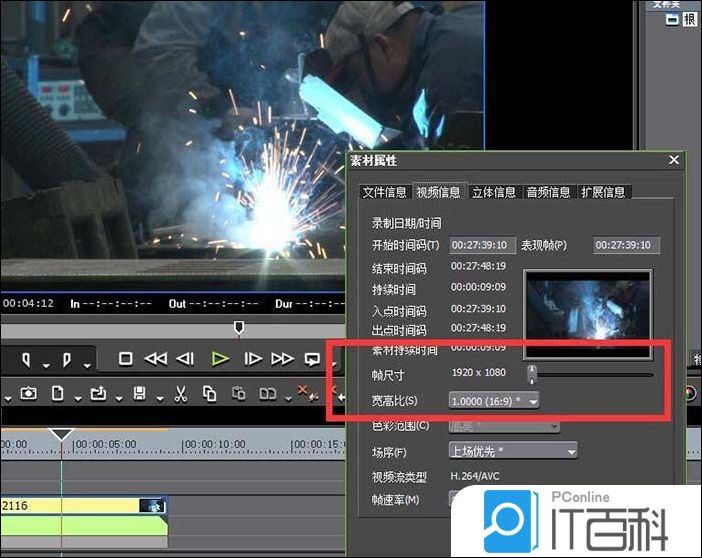This screenshot has width=702, height=558.
Task: Switch to the 文件信息 tab
Action: tap(384, 192)
